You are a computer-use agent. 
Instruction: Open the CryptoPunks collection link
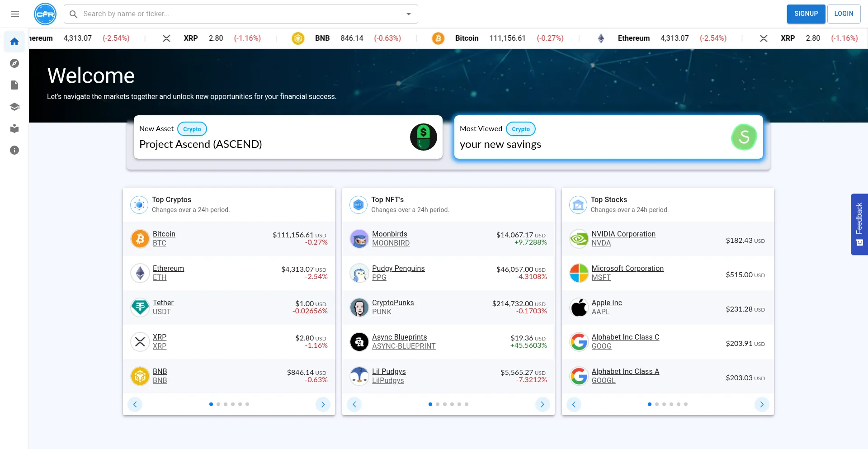[393, 302]
